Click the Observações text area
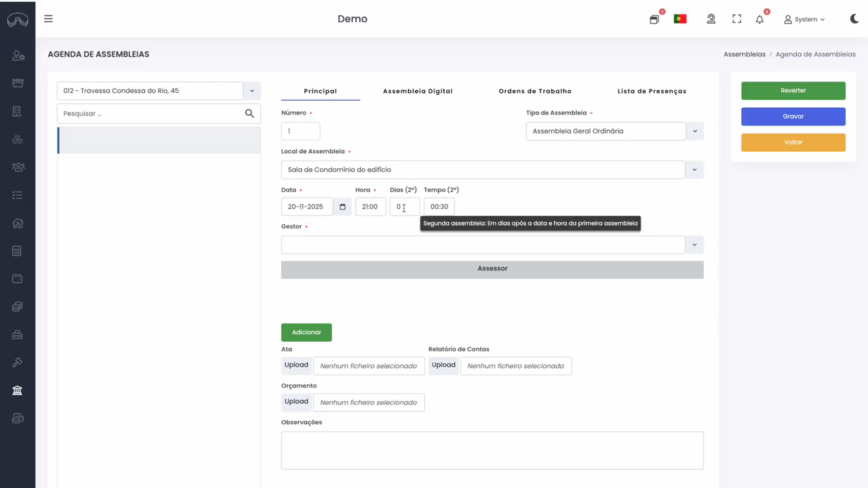The image size is (868, 488). click(x=492, y=450)
